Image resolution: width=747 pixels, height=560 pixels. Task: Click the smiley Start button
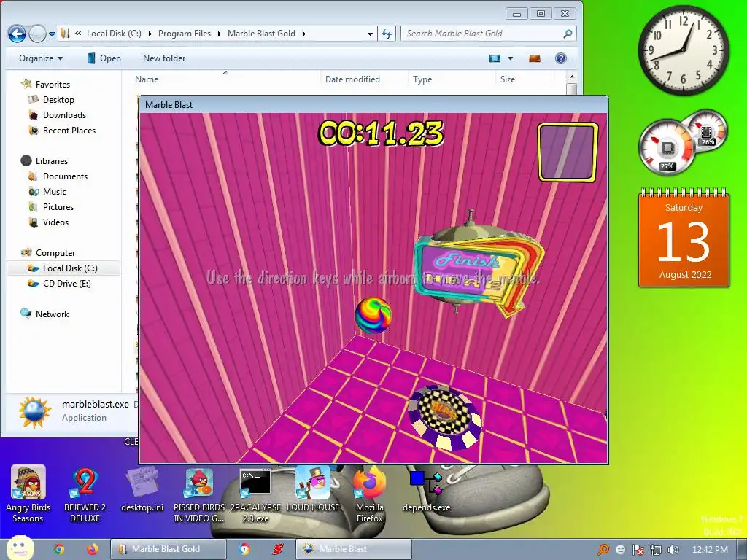[20, 548]
